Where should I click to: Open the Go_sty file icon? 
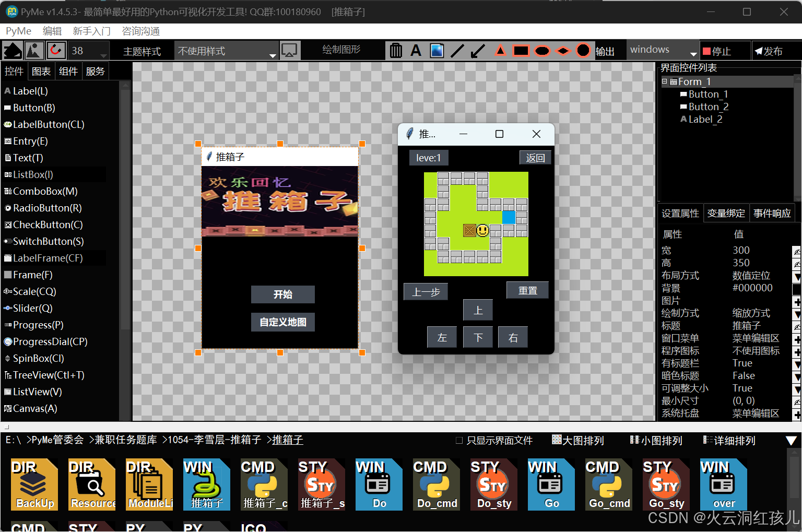(666, 484)
